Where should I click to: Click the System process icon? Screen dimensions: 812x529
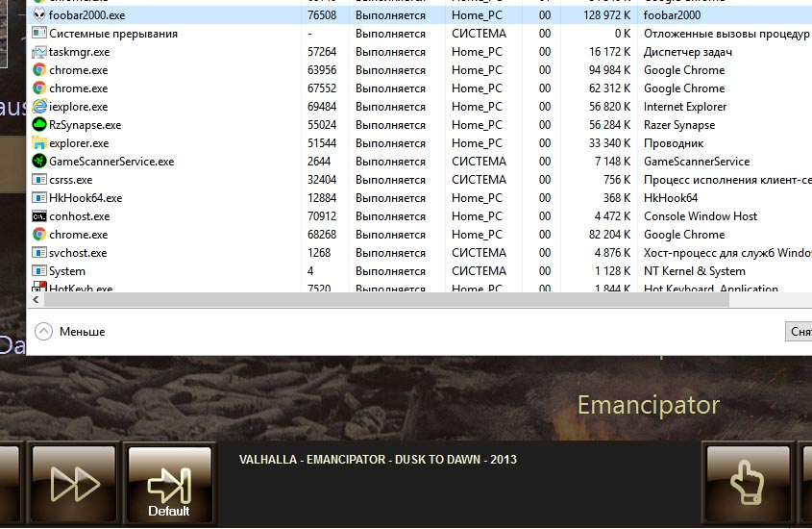[39, 270]
